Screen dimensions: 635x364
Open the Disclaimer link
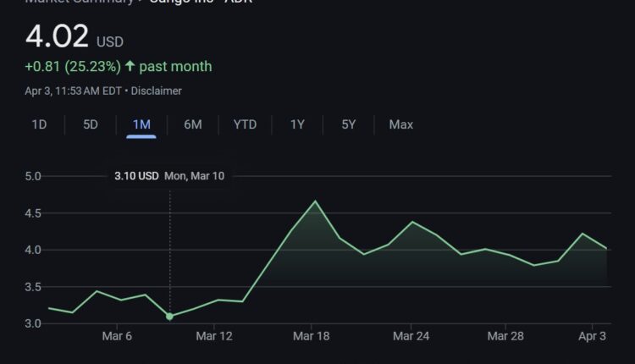[x=157, y=91]
